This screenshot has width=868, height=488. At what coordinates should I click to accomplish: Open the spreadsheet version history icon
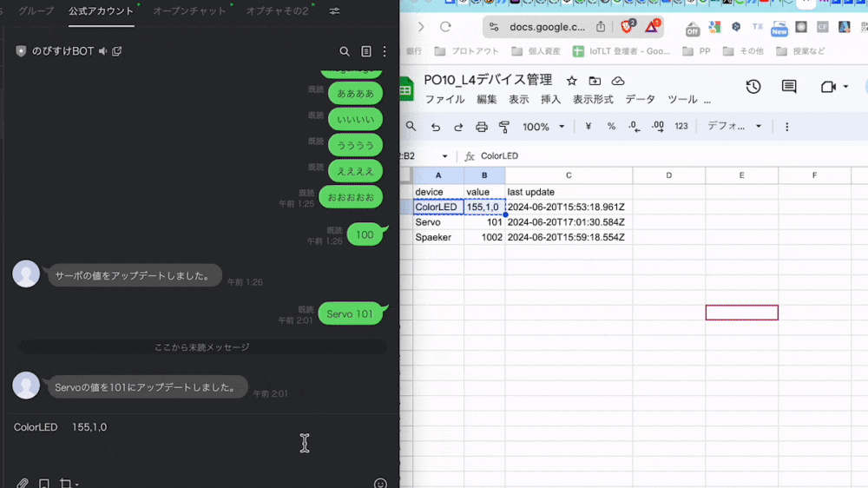753,87
